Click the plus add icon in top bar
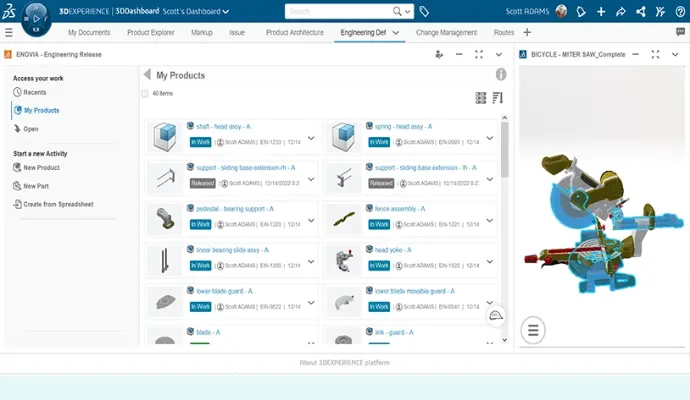The height and width of the screenshot is (400, 690). pyautogui.click(x=601, y=11)
